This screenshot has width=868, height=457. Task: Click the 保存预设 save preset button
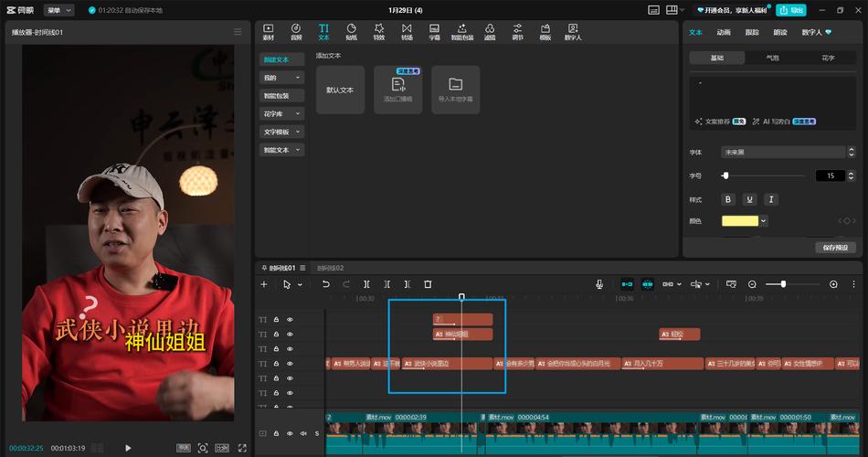(835, 248)
